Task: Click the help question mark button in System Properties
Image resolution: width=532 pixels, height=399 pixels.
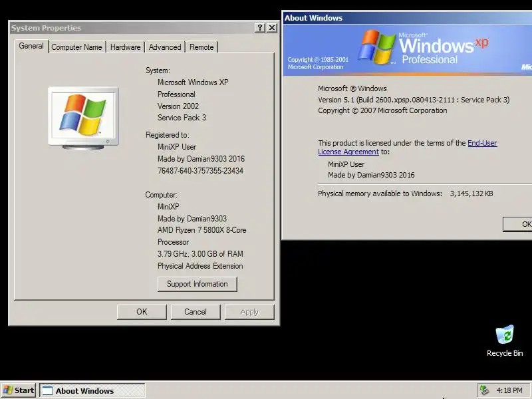Action: pyautogui.click(x=259, y=28)
